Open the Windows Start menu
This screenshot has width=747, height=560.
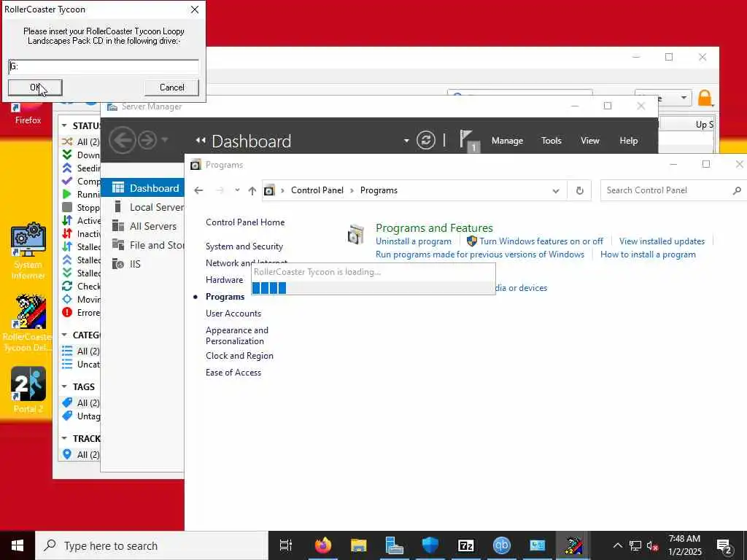(18, 545)
